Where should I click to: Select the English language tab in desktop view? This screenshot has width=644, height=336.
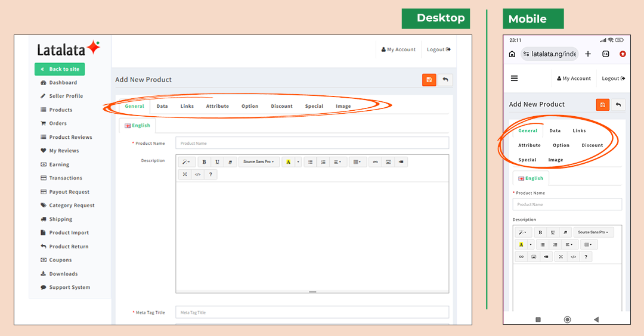click(138, 126)
